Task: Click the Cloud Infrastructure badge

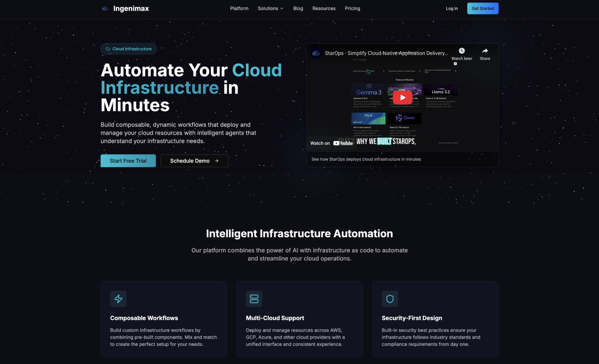Action: click(128, 49)
